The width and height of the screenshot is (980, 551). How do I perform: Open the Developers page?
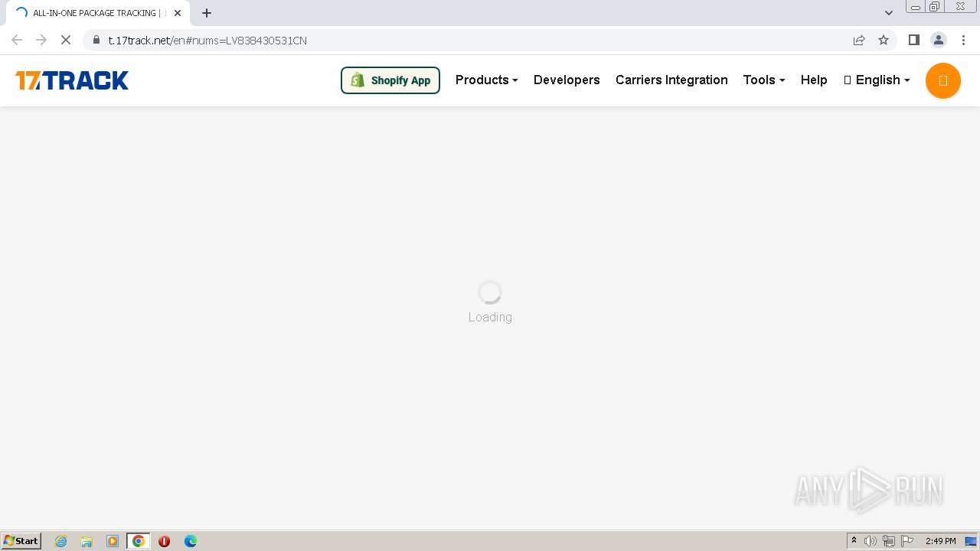[567, 80]
